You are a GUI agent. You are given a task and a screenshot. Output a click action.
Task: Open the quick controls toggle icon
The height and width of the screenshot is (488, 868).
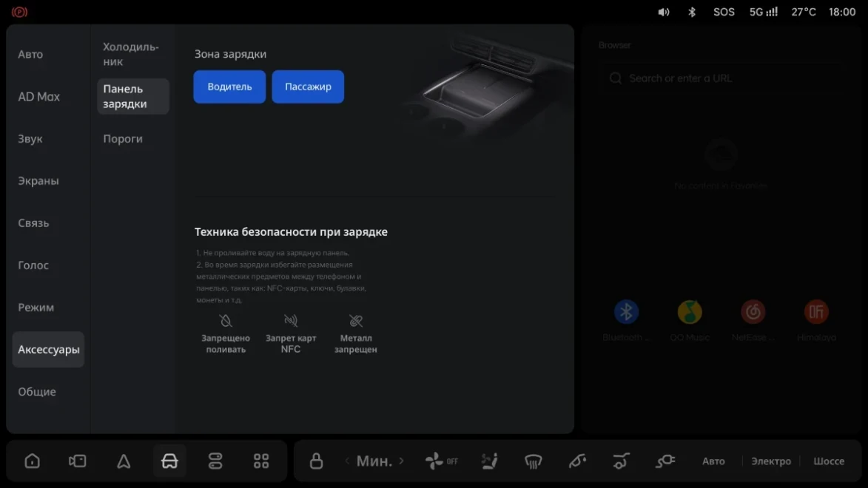coord(215,461)
